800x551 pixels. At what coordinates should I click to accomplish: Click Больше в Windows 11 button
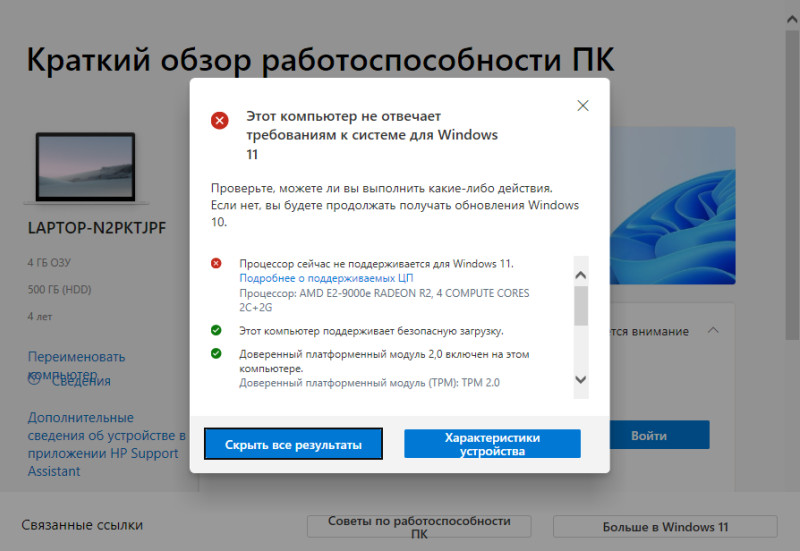tap(665, 527)
